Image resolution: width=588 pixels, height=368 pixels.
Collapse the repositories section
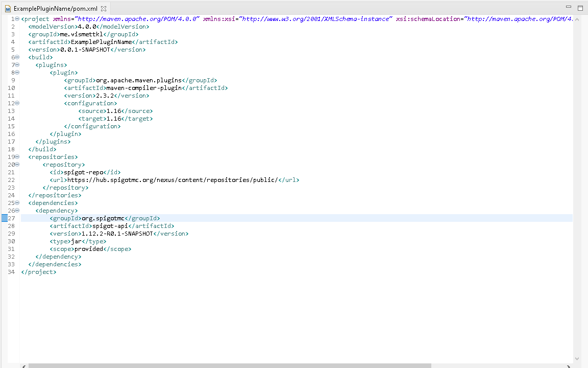pos(17,156)
